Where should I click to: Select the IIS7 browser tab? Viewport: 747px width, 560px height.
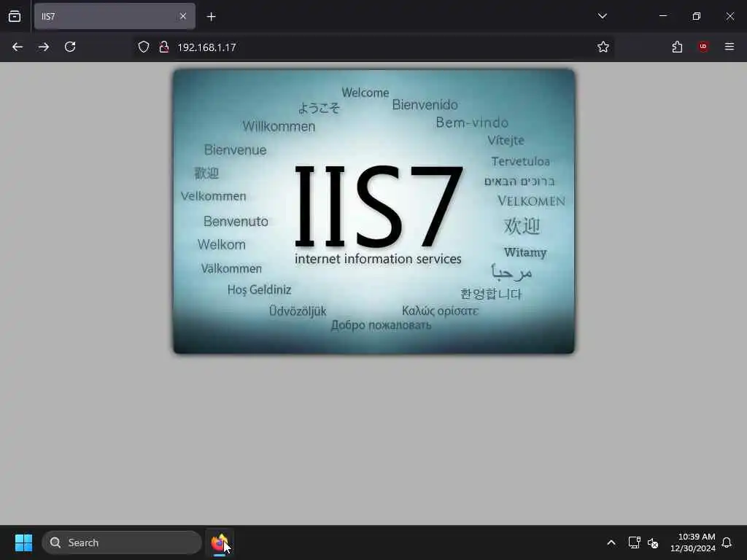[x=115, y=16]
